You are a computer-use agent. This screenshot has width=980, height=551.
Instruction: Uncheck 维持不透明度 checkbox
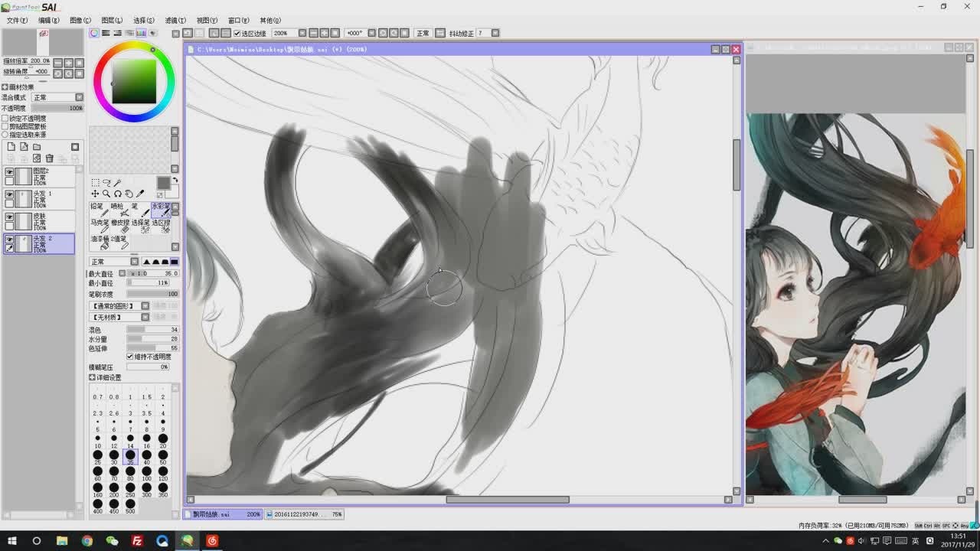pyautogui.click(x=130, y=357)
